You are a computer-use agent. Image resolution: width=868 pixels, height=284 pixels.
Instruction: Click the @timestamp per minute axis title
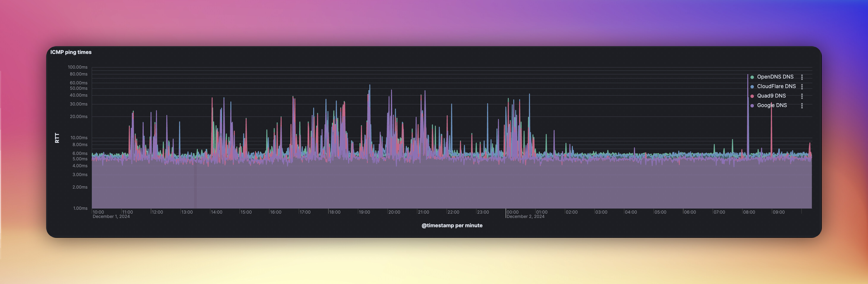(x=452, y=225)
